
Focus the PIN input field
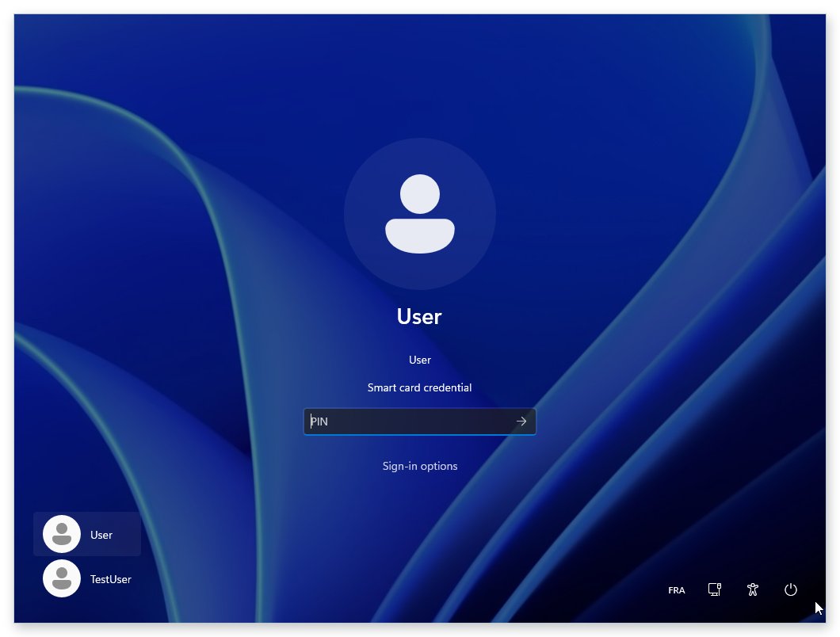point(419,421)
